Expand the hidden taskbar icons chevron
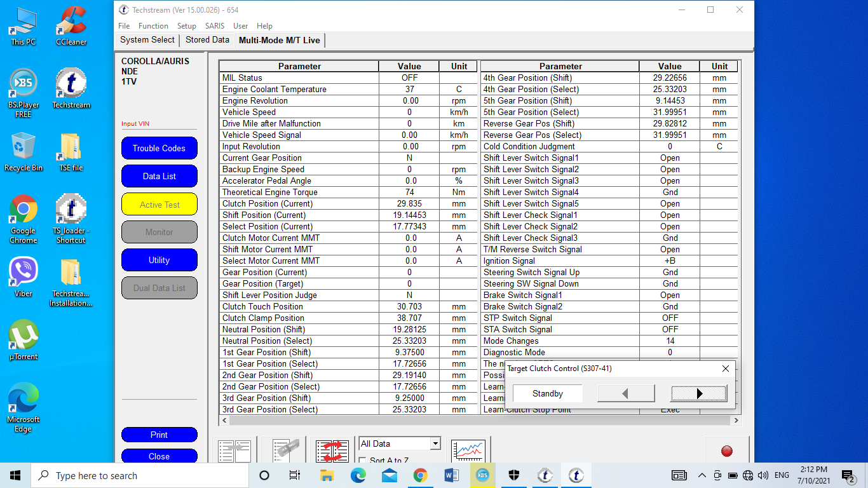Image resolution: width=868 pixels, height=488 pixels. [702, 475]
